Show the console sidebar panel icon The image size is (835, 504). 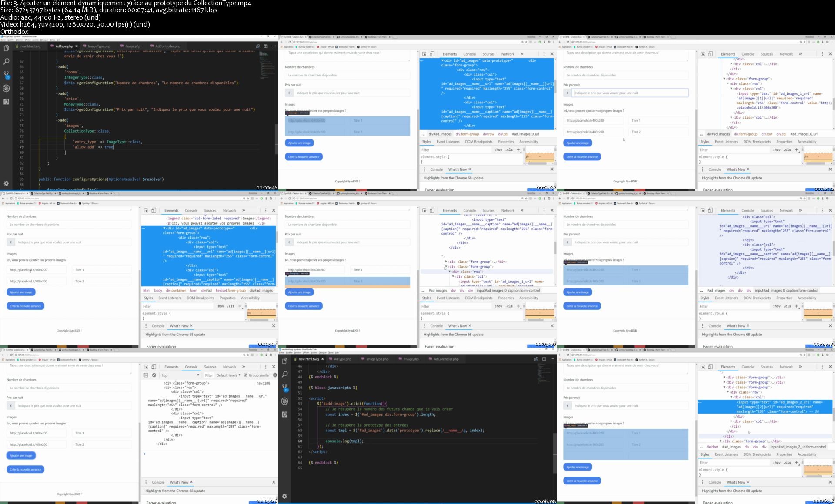146,375
